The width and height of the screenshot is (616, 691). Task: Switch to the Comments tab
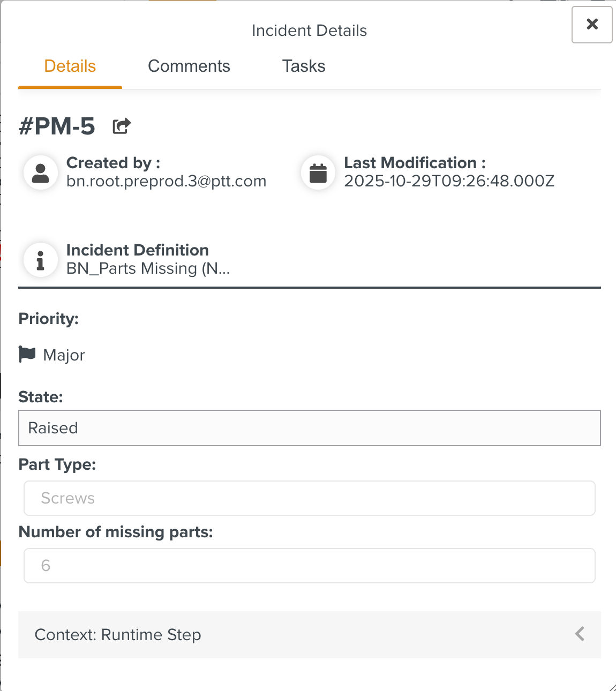[189, 66]
